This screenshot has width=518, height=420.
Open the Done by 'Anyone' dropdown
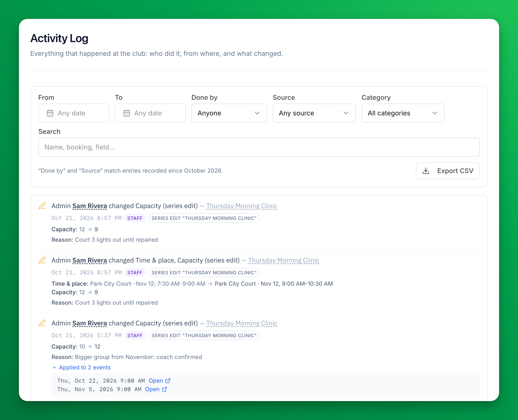(x=229, y=113)
